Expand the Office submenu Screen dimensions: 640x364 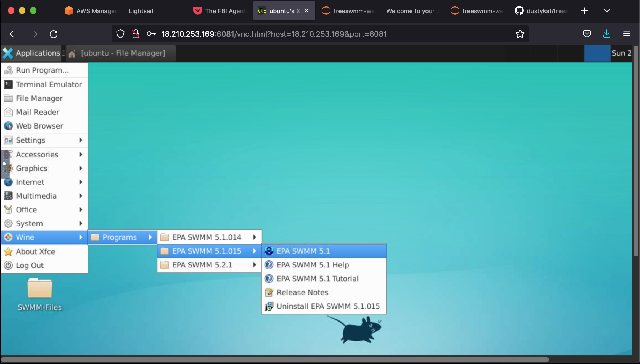pos(44,210)
